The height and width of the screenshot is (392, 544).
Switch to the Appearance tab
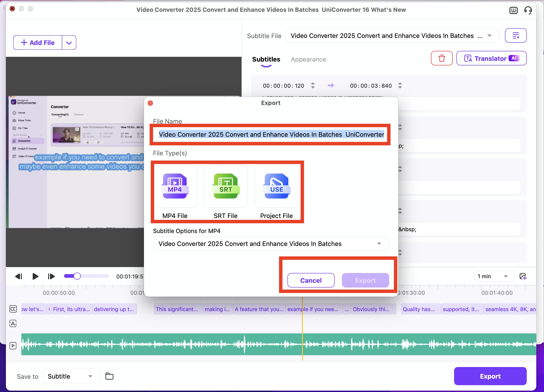[x=309, y=59]
